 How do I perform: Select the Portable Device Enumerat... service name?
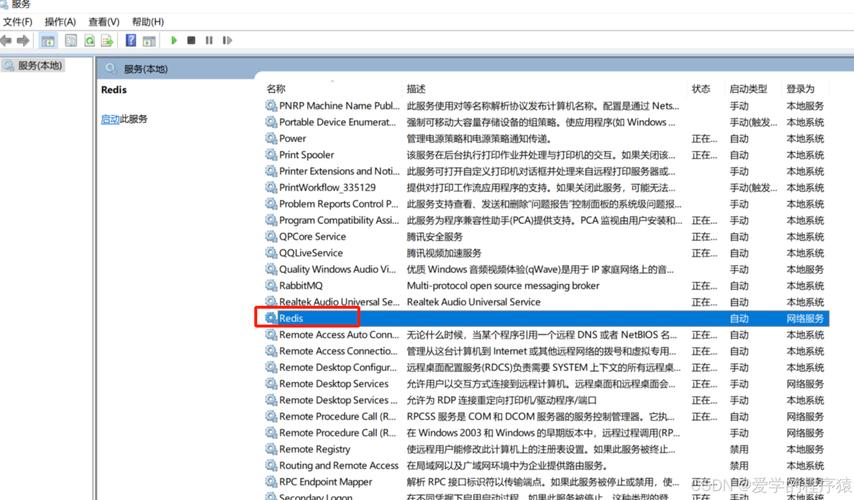tap(338, 122)
